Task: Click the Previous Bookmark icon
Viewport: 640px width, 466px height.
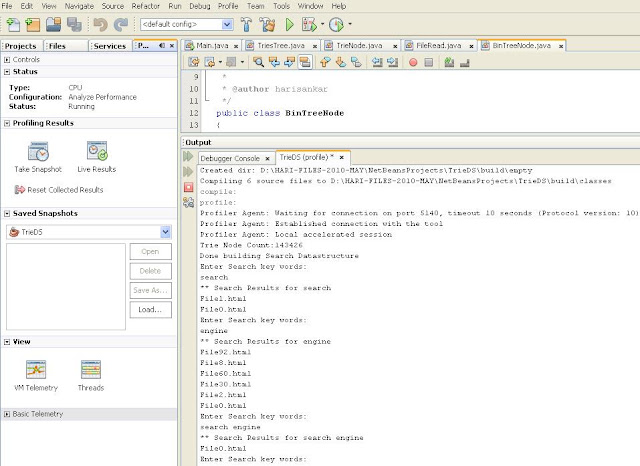Action: [325, 62]
